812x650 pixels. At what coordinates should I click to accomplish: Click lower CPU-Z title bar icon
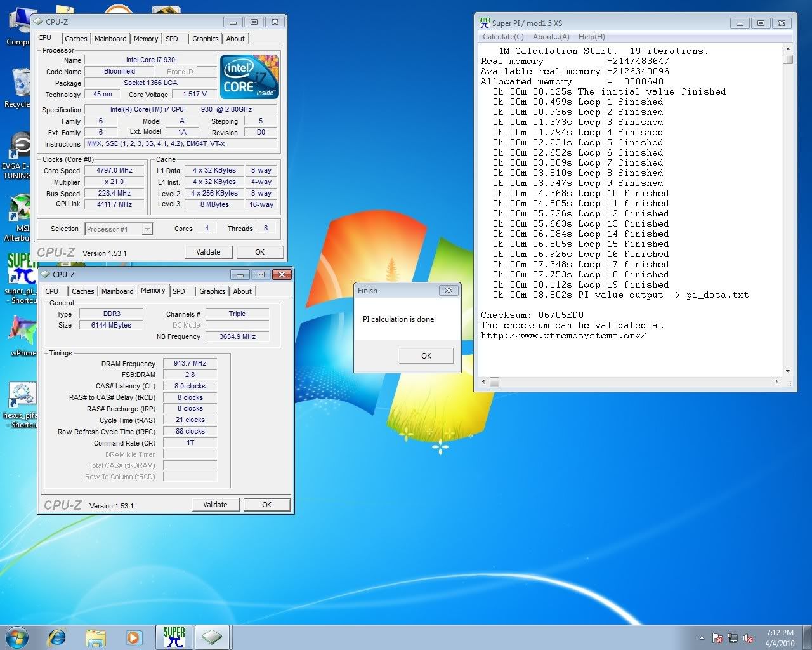46,274
